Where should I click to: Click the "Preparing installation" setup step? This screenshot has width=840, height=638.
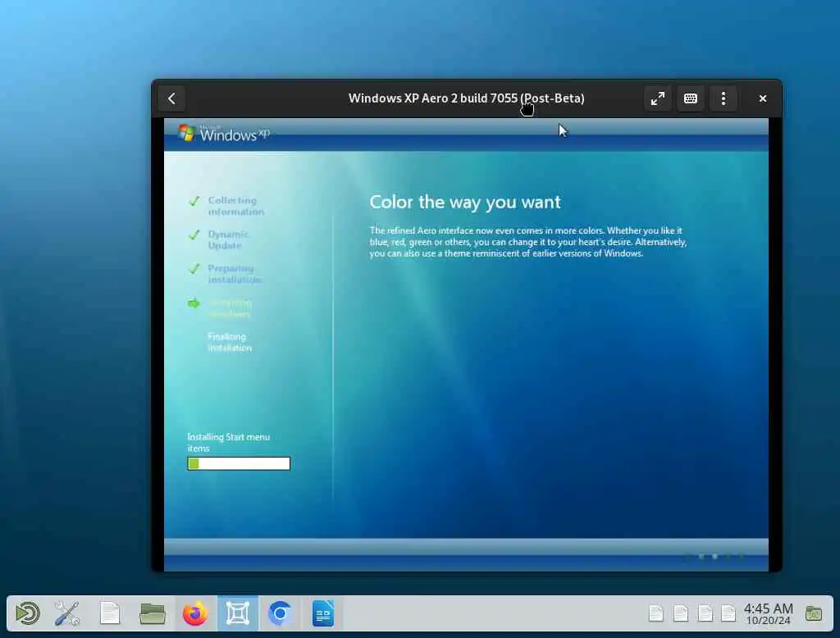point(234,274)
